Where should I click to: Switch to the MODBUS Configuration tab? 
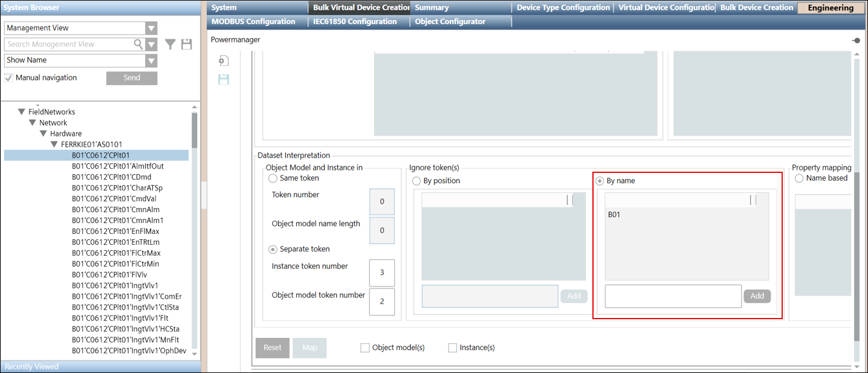(253, 22)
